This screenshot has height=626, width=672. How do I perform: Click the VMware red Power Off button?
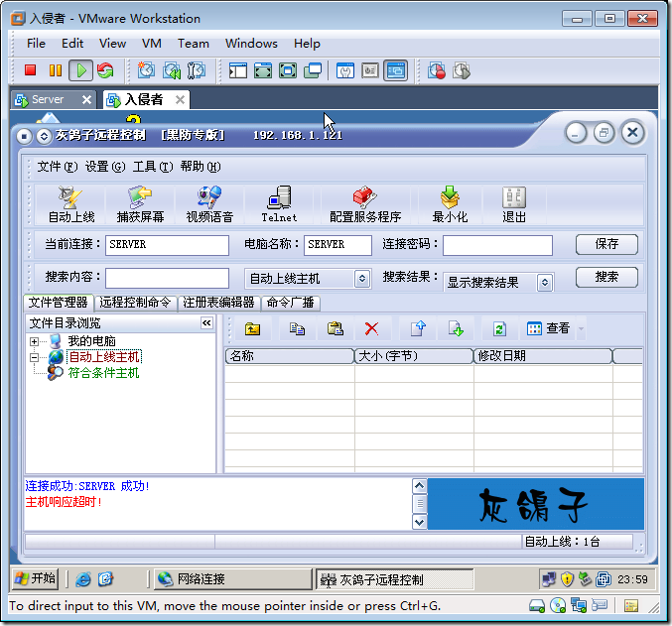(x=30, y=69)
